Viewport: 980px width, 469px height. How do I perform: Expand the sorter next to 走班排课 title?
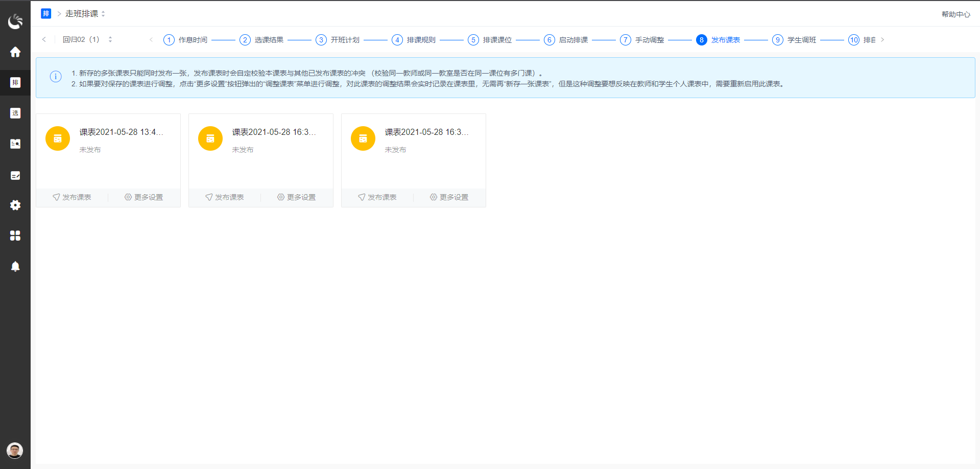103,14
